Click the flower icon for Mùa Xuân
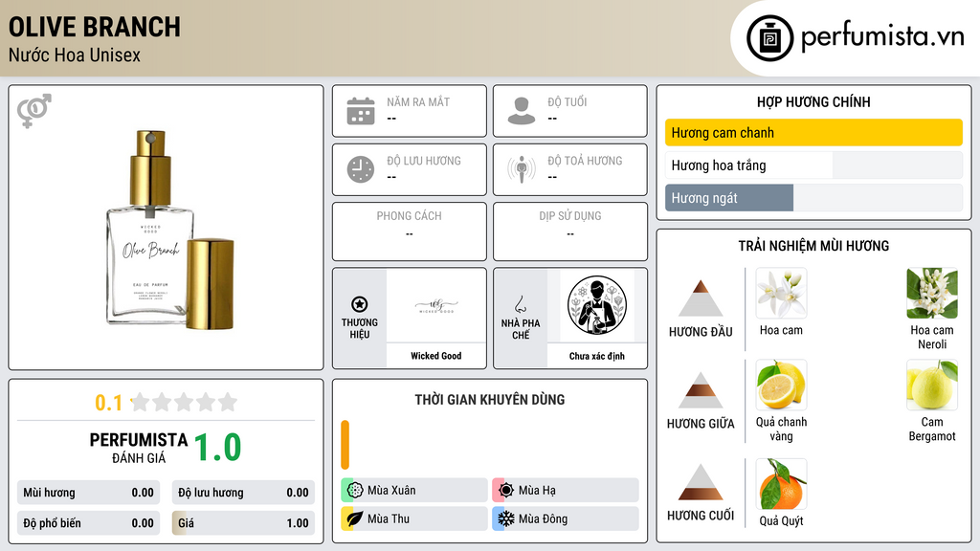The width and height of the screenshot is (980, 551). pyautogui.click(x=354, y=490)
